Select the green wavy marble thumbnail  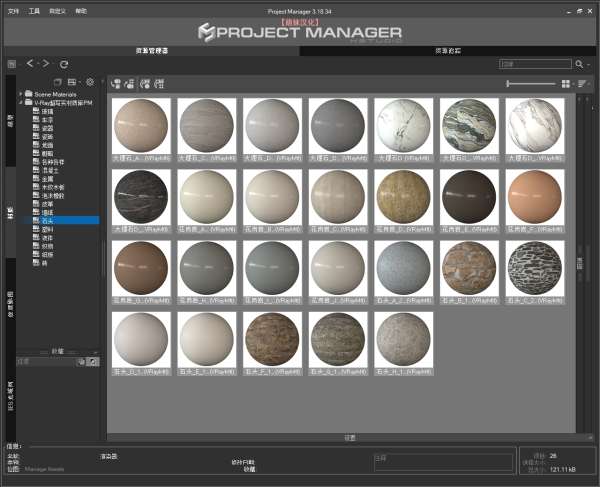click(x=469, y=130)
